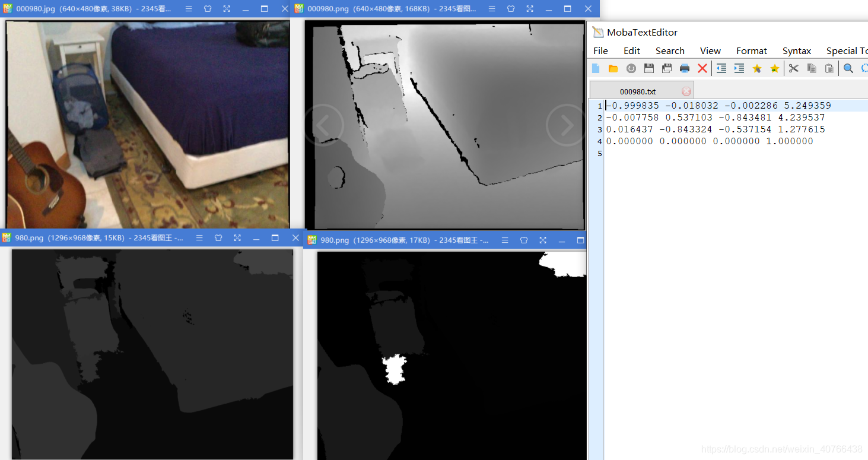Click the red X close-file toolbar icon
Image resolution: width=868 pixels, height=460 pixels.
[702, 68]
